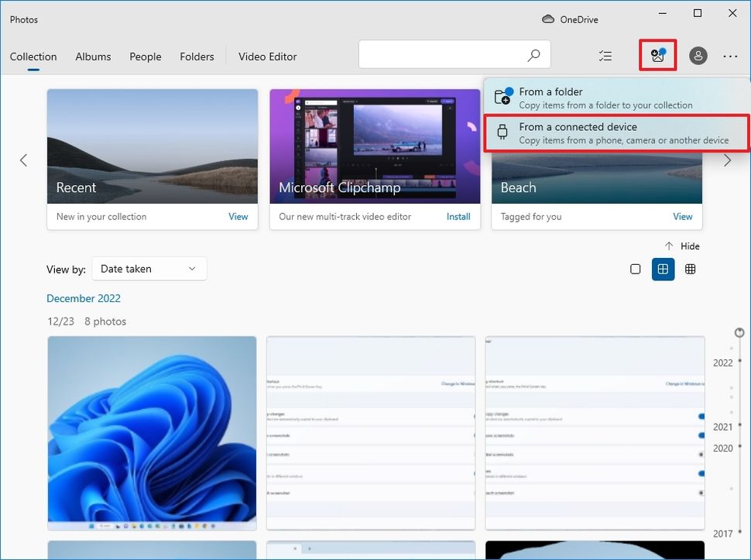Click the select-multiple checklist icon

tap(605, 55)
